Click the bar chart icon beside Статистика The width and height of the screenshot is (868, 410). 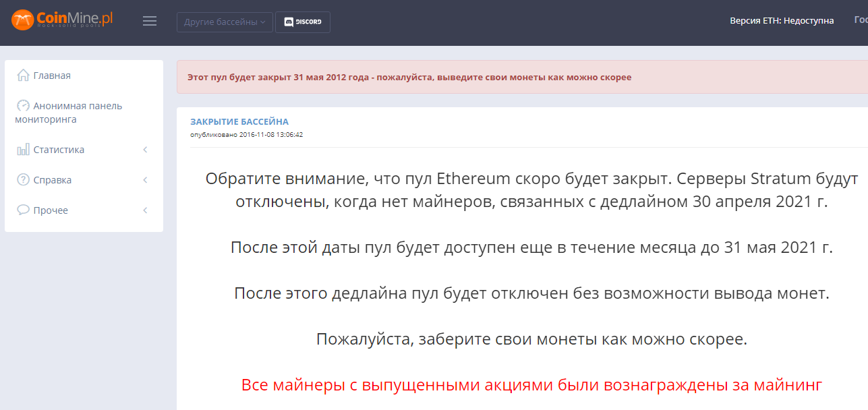point(23,150)
